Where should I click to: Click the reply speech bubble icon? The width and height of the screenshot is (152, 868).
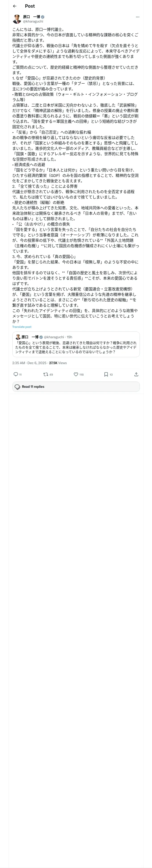(16, 374)
